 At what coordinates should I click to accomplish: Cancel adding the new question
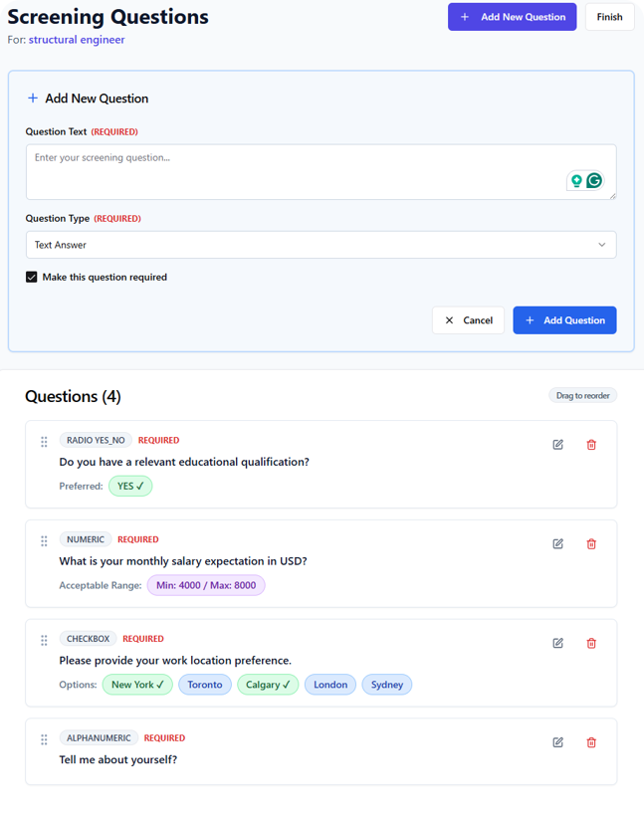468,320
